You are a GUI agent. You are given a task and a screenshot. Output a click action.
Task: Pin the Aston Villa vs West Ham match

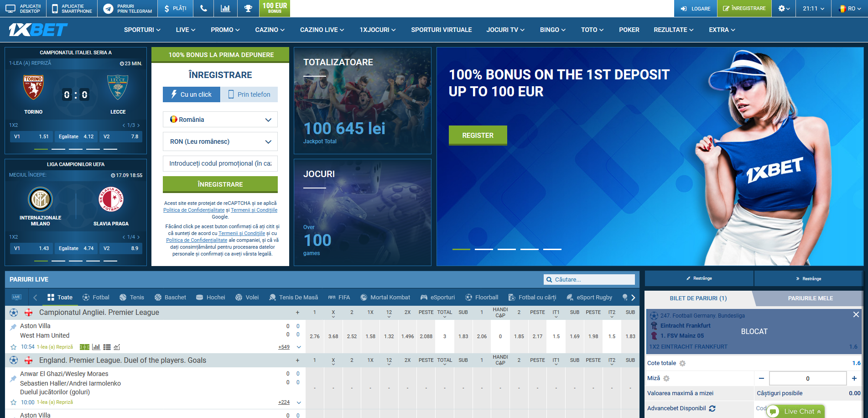pos(13,327)
